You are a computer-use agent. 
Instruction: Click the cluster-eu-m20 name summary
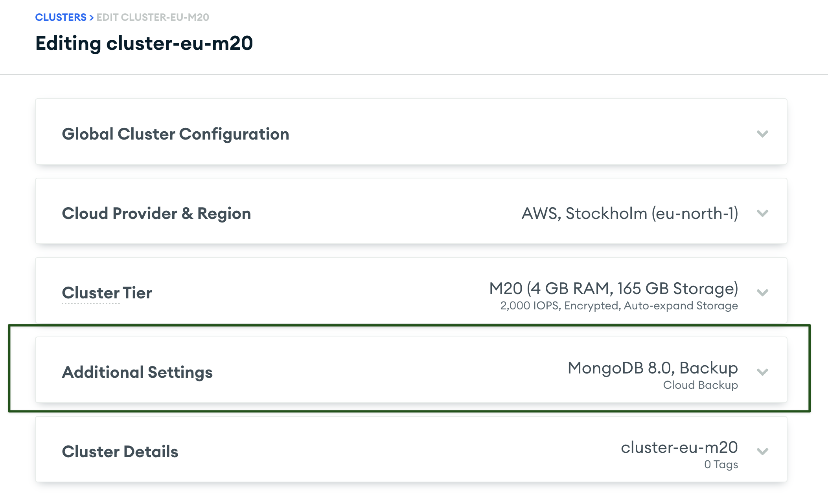679,447
